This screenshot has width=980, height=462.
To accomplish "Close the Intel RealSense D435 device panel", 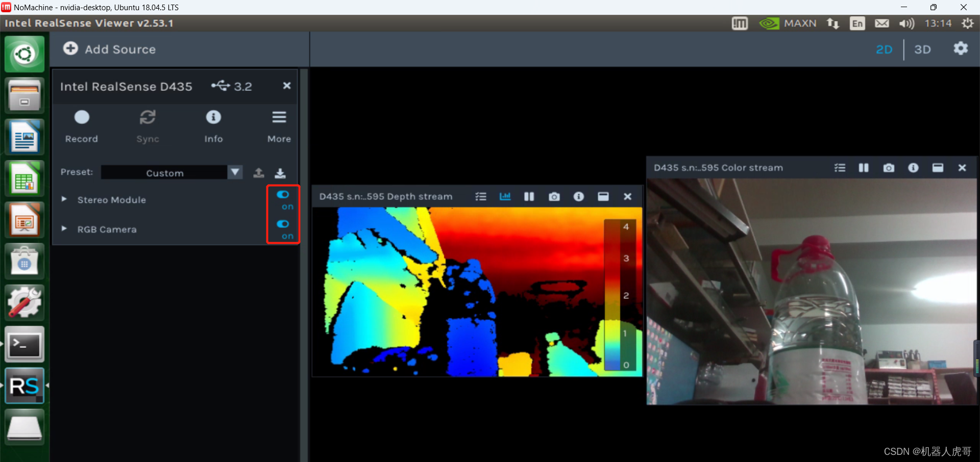I will 287,86.
